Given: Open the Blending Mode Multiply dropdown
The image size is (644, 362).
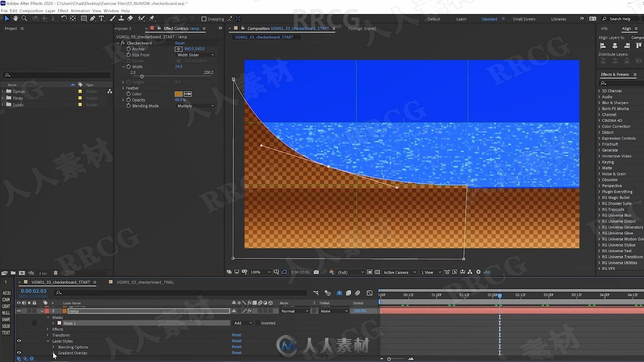Looking at the screenshot, I should tap(195, 106).
